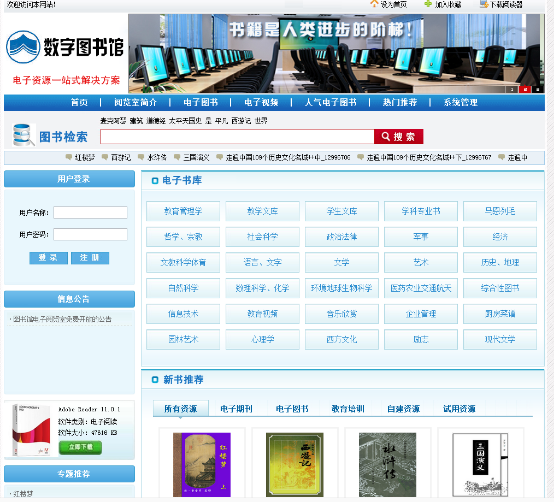Open the 政治法律 category
Image resolution: width=554 pixels, height=502 pixels.
point(342,237)
